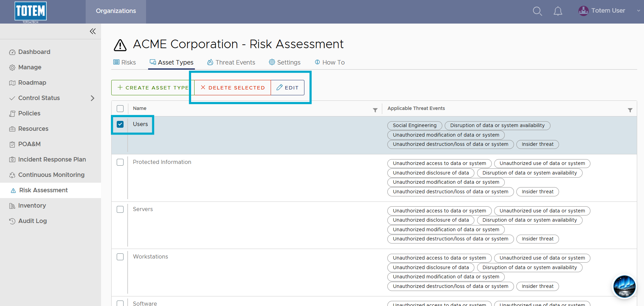
Task: Click the POA&M clipboard icon
Action: (12, 144)
